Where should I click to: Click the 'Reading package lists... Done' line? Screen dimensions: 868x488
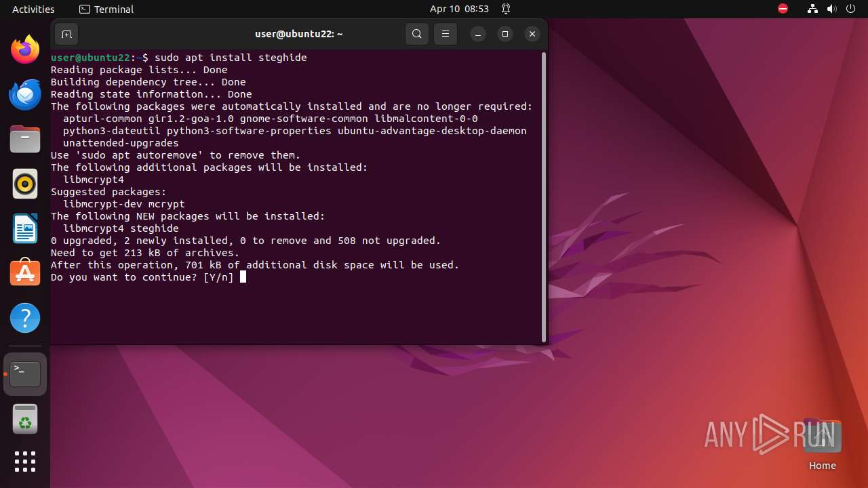click(139, 70)
